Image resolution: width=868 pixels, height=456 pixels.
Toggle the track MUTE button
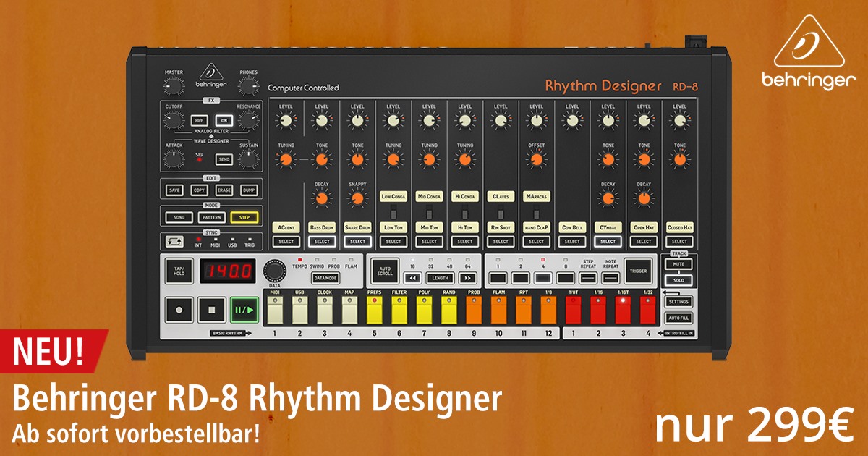[679, 265]
